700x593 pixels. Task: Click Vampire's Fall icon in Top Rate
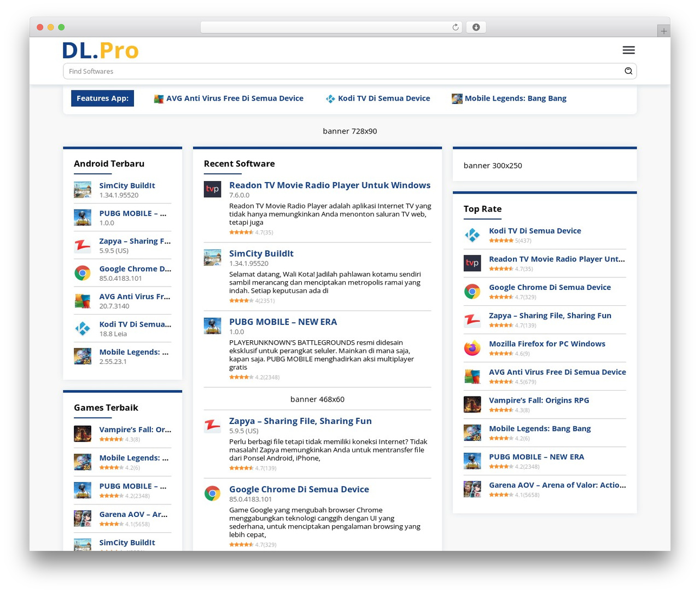pyautogui.click(x=472, y=405)
